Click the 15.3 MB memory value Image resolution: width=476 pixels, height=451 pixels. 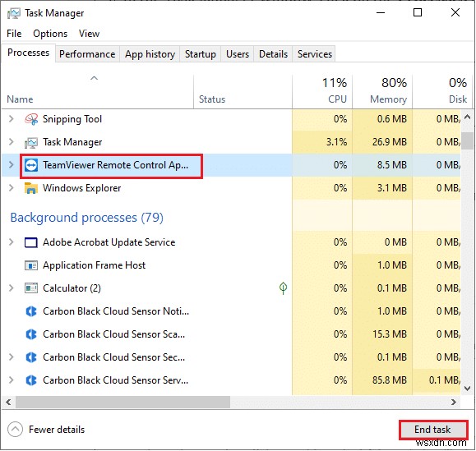[390, 334]
